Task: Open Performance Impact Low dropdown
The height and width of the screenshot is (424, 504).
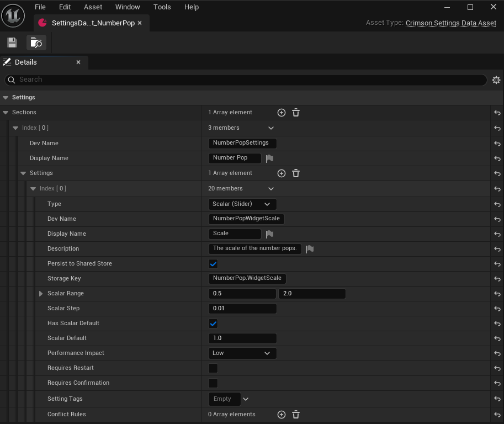Action: pyautogui.click(x=242, y=353)
